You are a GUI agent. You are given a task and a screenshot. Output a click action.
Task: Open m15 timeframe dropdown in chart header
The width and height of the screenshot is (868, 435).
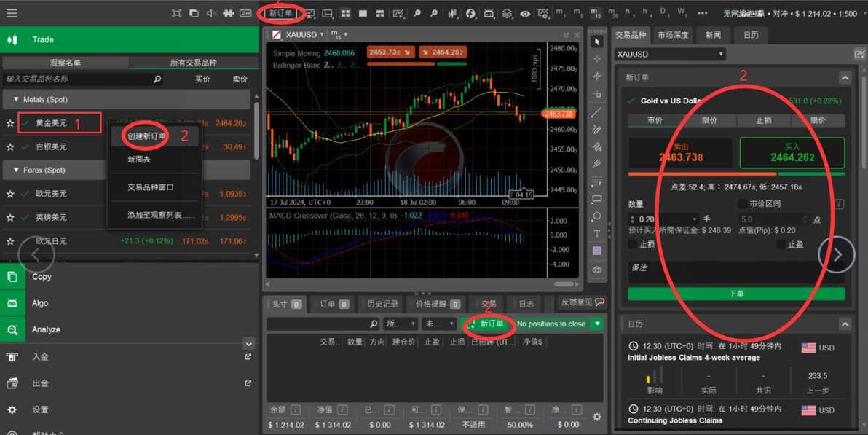coord(345,34)
